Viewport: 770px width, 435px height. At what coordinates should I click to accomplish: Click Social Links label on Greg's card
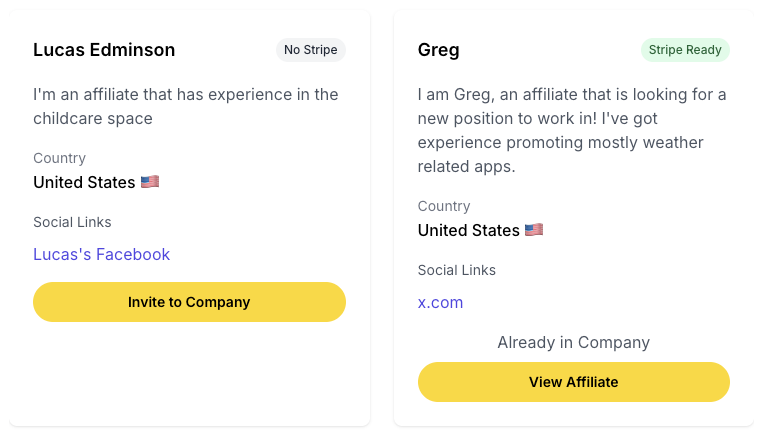coord(457,270)
